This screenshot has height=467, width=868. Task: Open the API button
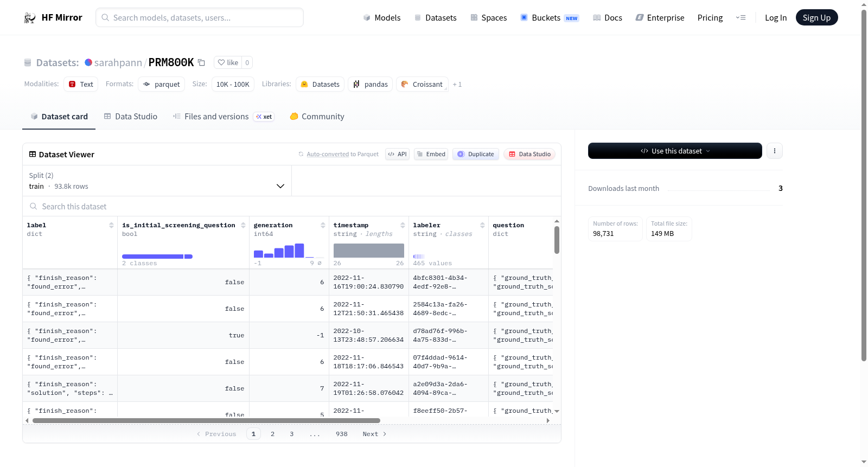(397, 154)
